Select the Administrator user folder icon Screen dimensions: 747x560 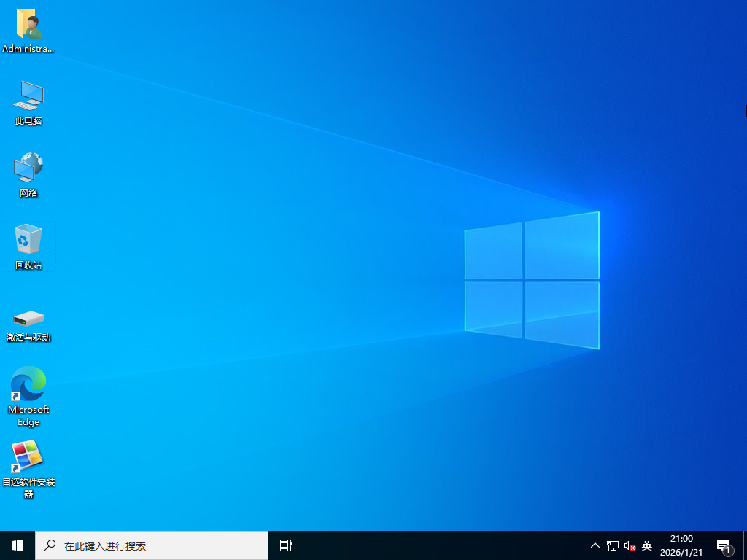click(28, 25)
